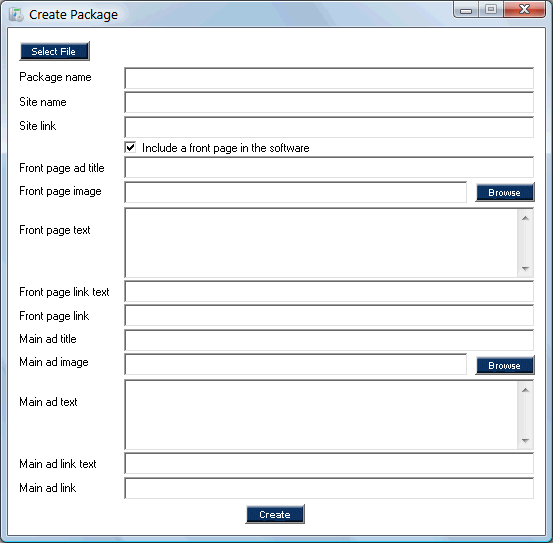Focus the Site name text field
The height and width of the screenshot is (543, 553).
[x=329, y=103]
